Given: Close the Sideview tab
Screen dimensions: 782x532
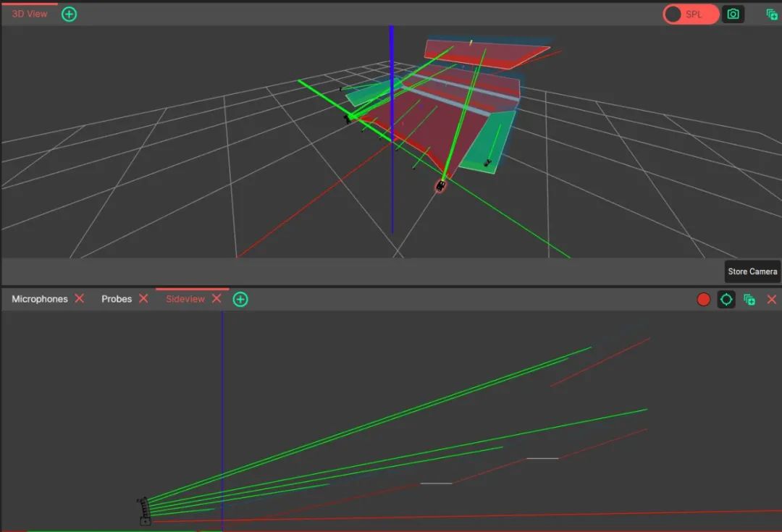Looking at the screenshot, I should pos(216,299).
